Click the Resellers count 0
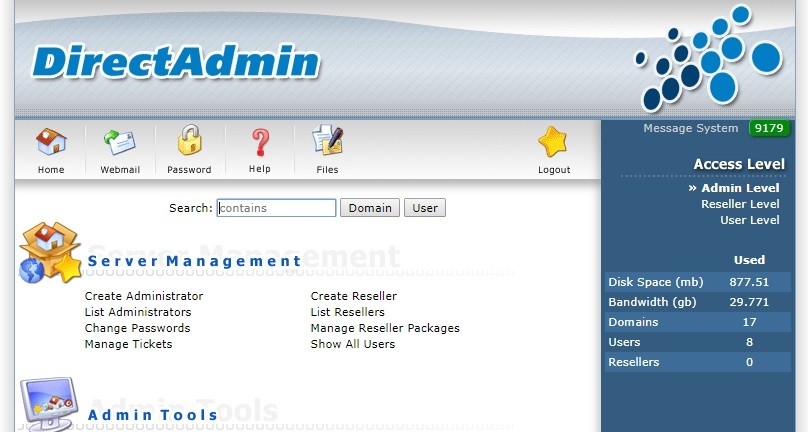 pyautogui.click(x=749, y=362)
